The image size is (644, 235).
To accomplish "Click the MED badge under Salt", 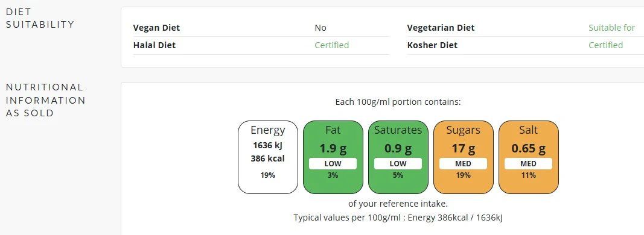I will coord(529,164).
